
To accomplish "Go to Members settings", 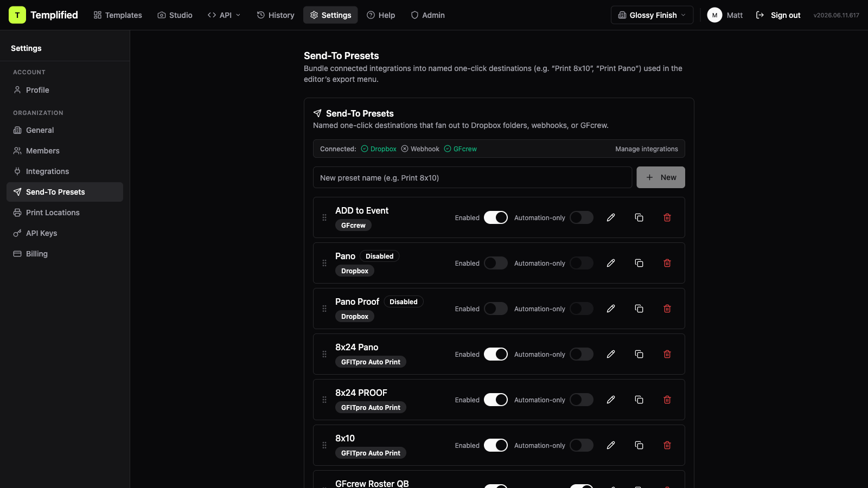I will [x=65, y=151].
